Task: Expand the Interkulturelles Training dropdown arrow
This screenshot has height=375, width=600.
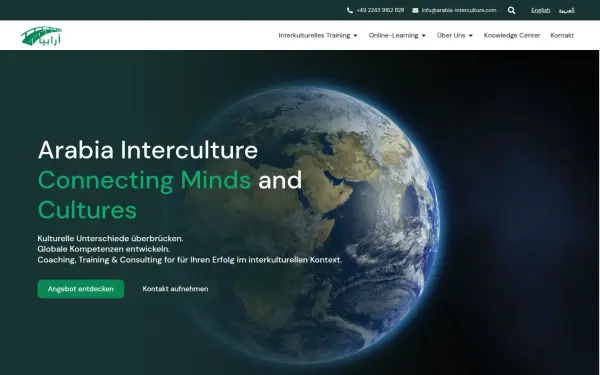Action: pyautogui.click(x=355, y=36)
